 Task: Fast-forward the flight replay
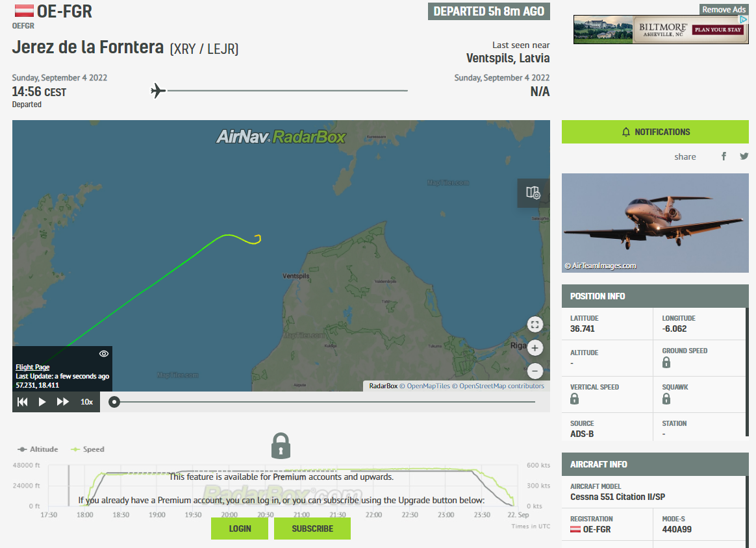tap(63, 402)
